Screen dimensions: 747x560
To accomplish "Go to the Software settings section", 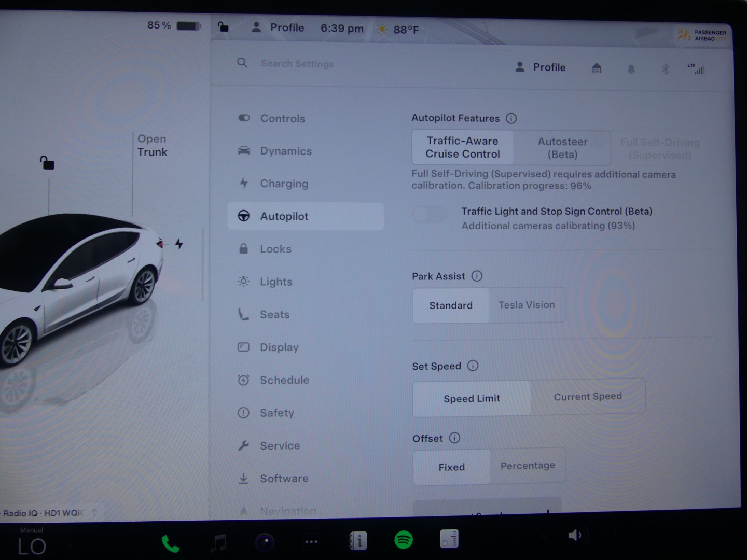I will coord(284,479).
